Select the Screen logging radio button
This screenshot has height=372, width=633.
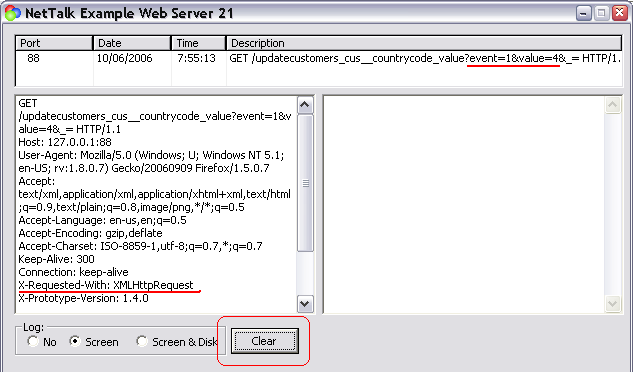point(75,341)
